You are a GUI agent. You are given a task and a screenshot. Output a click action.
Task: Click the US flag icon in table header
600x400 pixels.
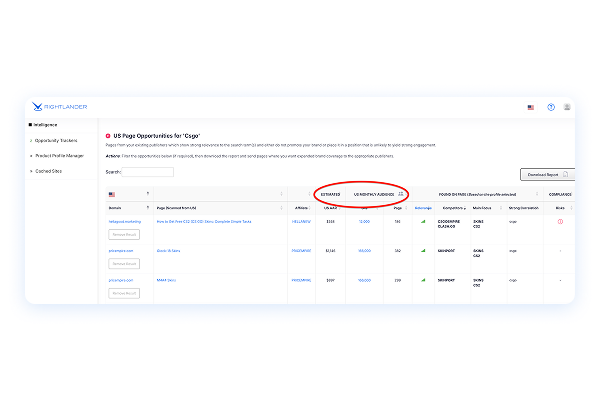112,193
